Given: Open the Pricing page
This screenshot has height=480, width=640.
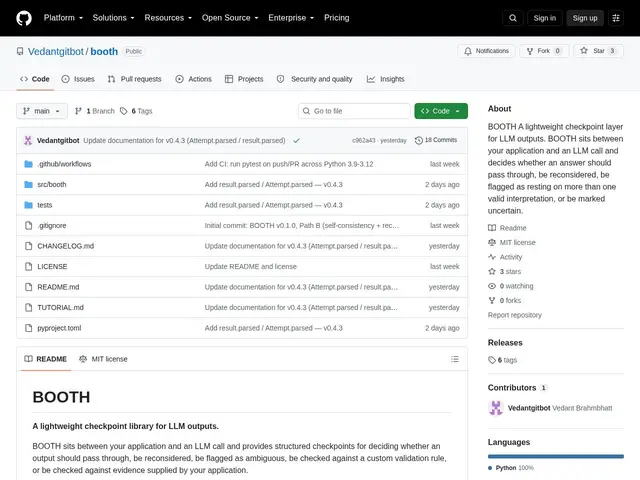Looking at the screenshot, I should (337, 18).
